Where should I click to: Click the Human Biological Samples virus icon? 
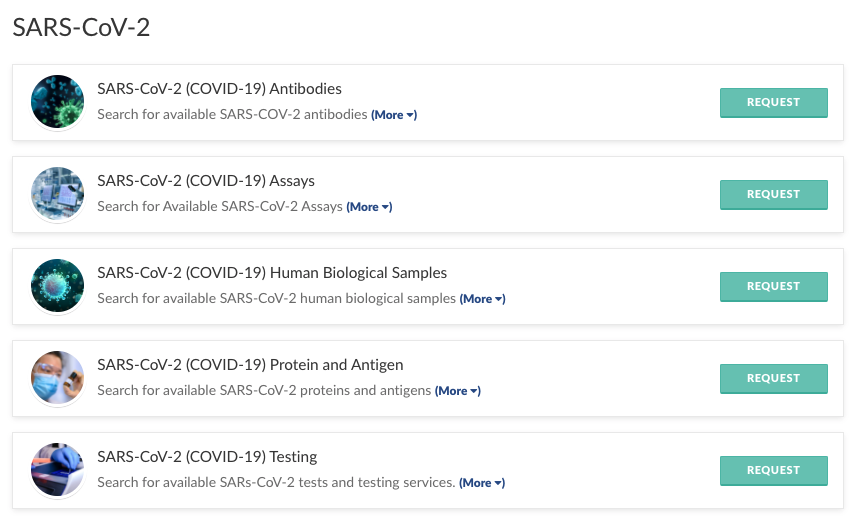57,286
